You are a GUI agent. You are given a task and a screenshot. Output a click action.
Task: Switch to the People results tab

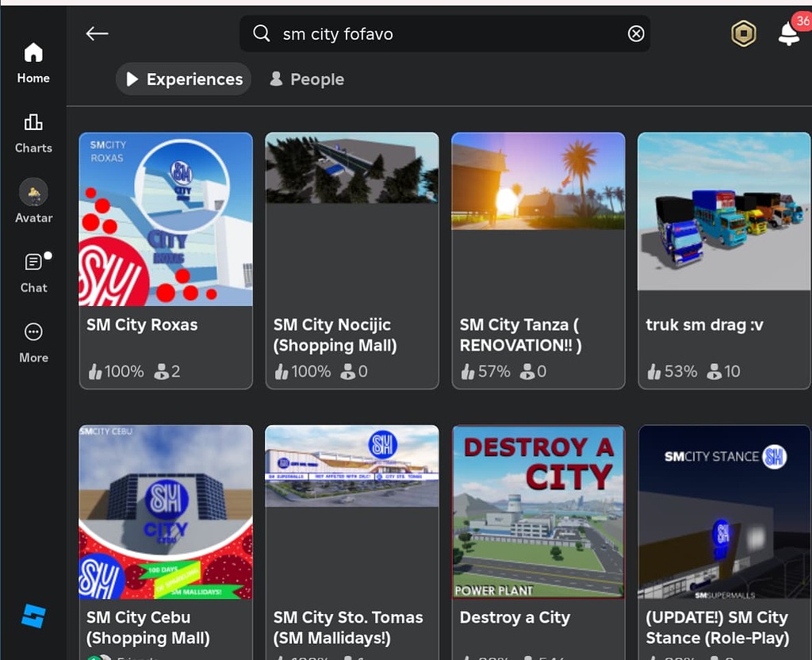pyautogui.click(x=306, y=79)
